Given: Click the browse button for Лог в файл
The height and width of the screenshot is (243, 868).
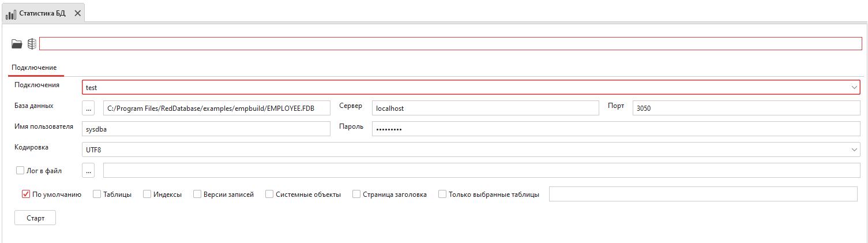Looking at the screenshot, I should [x=89, y=170].
